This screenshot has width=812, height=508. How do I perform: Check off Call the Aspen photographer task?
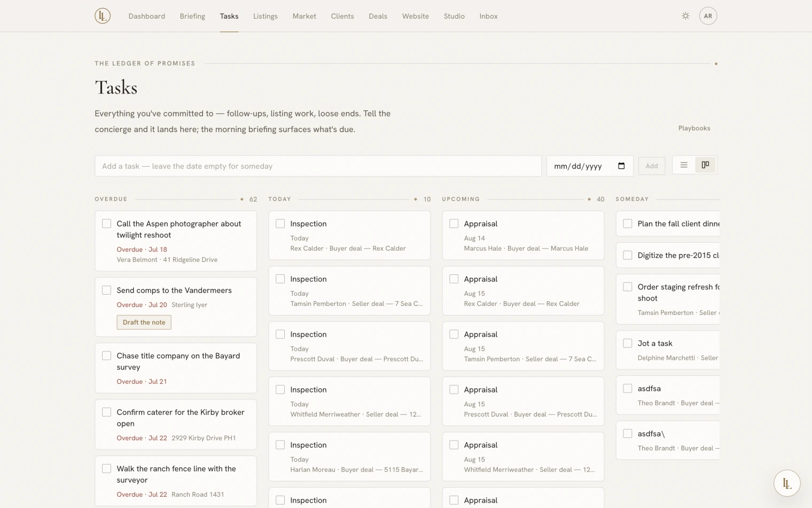(106, 224)
